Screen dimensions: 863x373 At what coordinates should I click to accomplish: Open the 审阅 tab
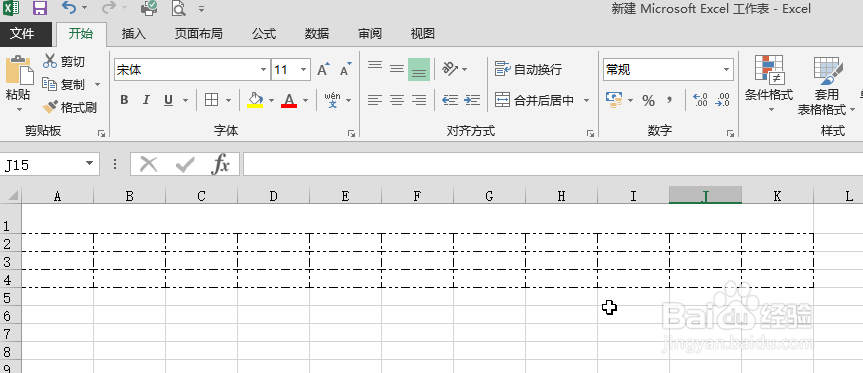point(370,34)
